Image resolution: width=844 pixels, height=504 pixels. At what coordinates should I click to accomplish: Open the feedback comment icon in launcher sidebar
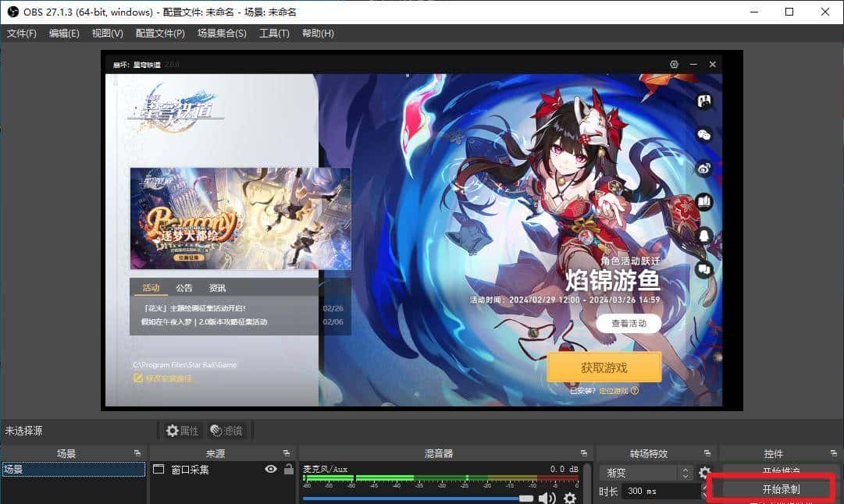tap(703, 268)
